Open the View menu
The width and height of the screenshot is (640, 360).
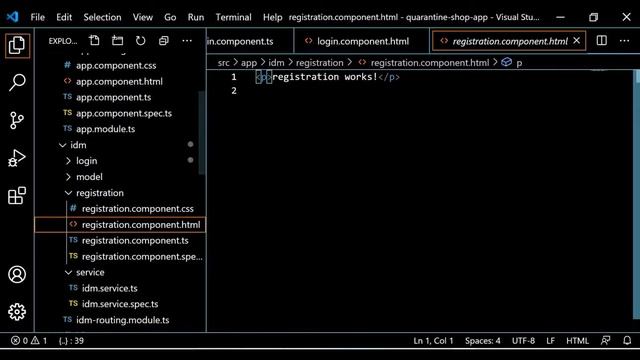tap(142, 17)
